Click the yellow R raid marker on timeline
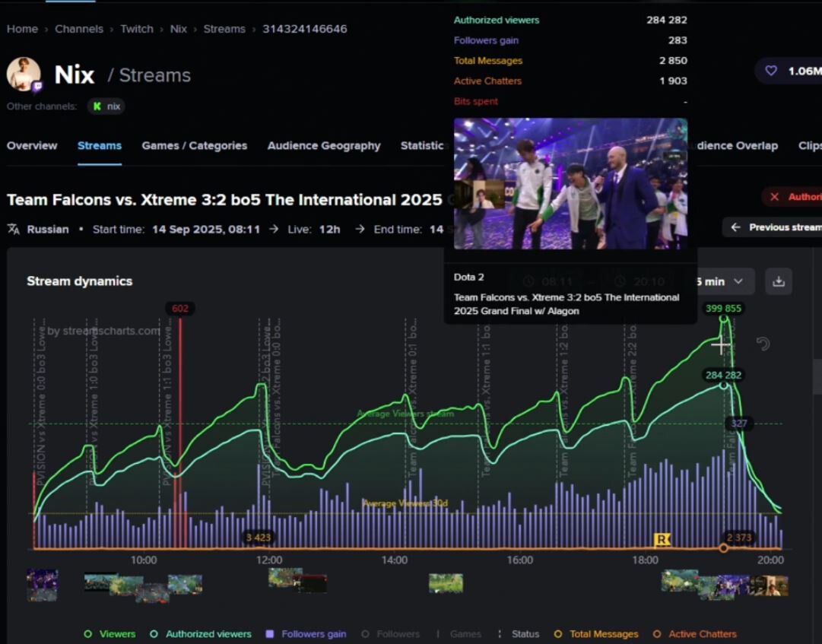The image size is (822, 644). pyautogui.click(x=662, y=539)
